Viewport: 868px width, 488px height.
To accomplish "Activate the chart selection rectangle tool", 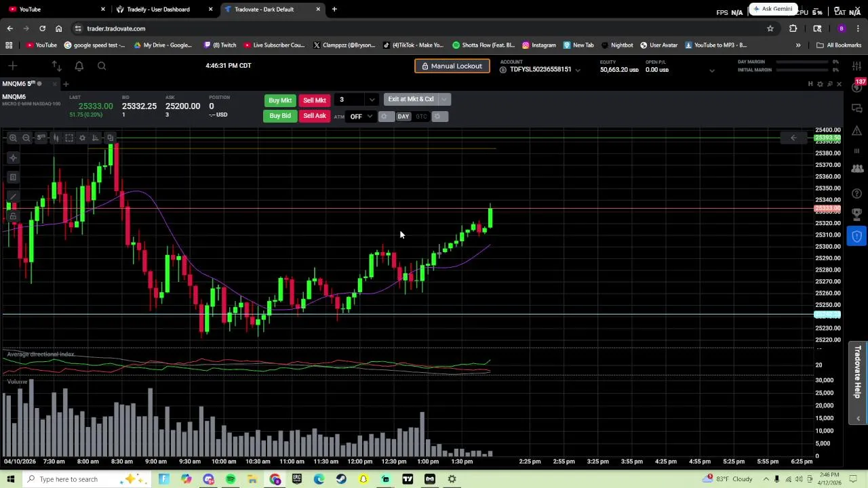I will coord(69,138).
